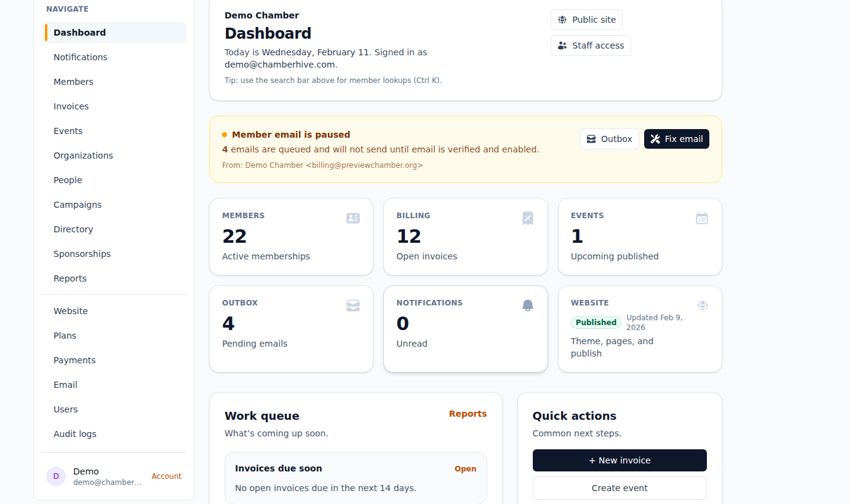Image resolution: width=849 pixels, height=504 pixels.
Task: Click the Open link beside Invoices due soon
Action: (x=465, y=468)
